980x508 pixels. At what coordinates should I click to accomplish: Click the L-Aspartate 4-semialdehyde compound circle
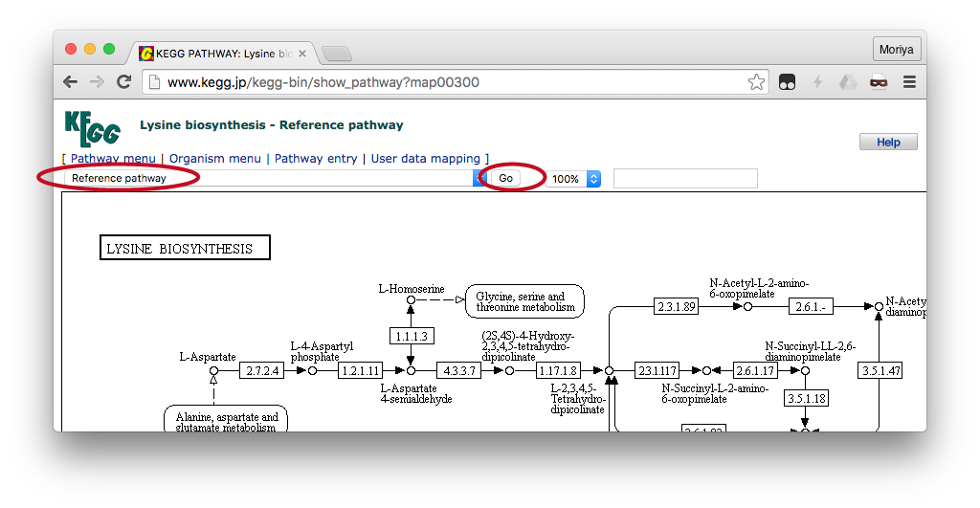coord(411,370)
